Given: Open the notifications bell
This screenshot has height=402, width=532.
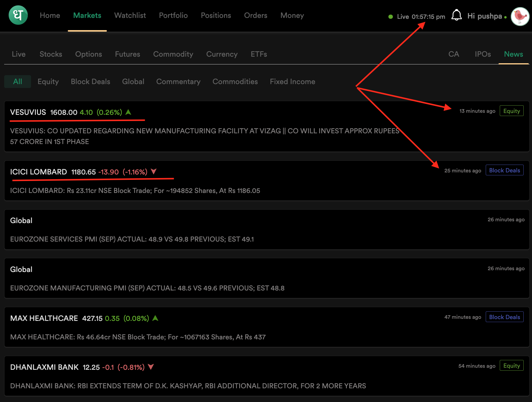Looking at the screenshot, I should [456, 15].
